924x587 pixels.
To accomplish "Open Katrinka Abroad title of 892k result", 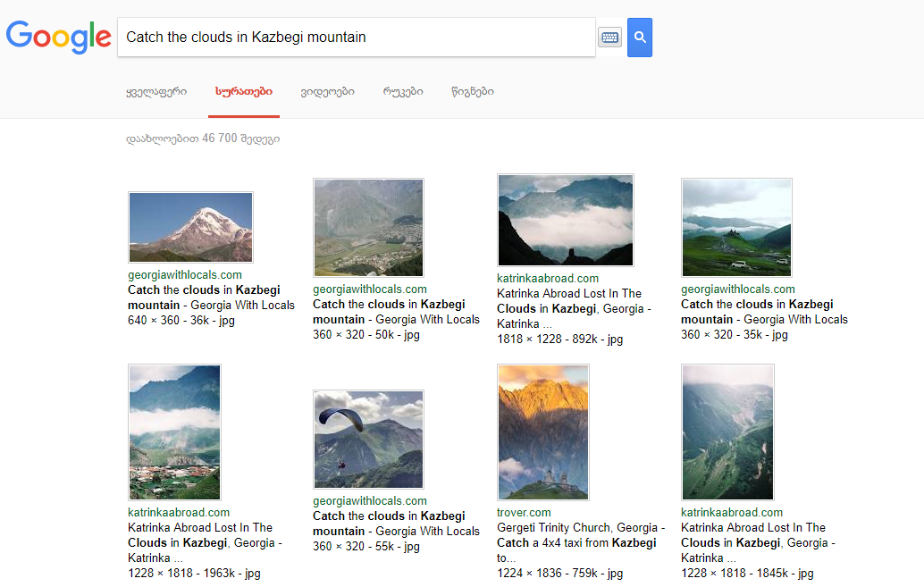I will [574, 308].
